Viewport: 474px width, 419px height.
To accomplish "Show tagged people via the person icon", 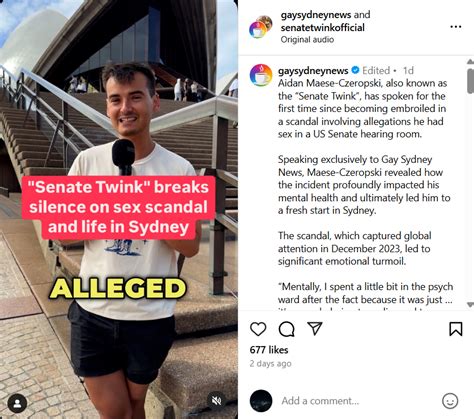I will 17,403.
